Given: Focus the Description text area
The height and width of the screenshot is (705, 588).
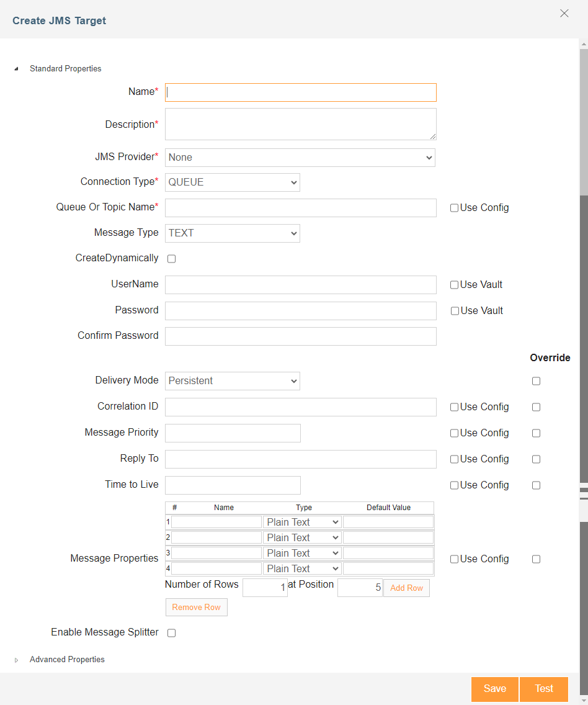Looking at the screenshot, I should pyautogui.click(x=301, y=124).
